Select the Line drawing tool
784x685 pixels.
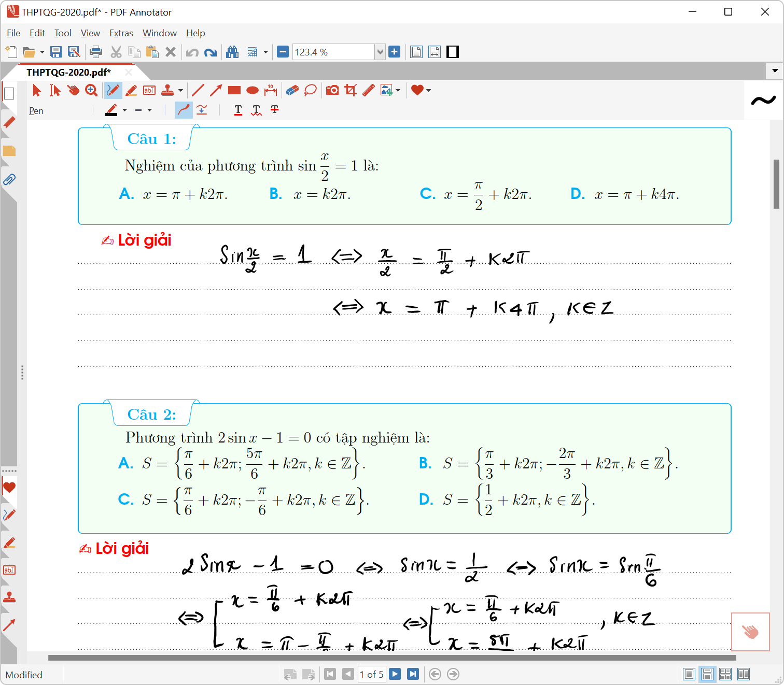click(x=198, y=90)
